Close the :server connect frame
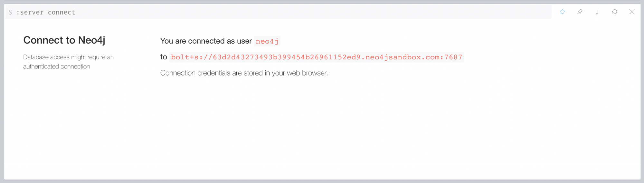644x183 pixels. [632, 12]
